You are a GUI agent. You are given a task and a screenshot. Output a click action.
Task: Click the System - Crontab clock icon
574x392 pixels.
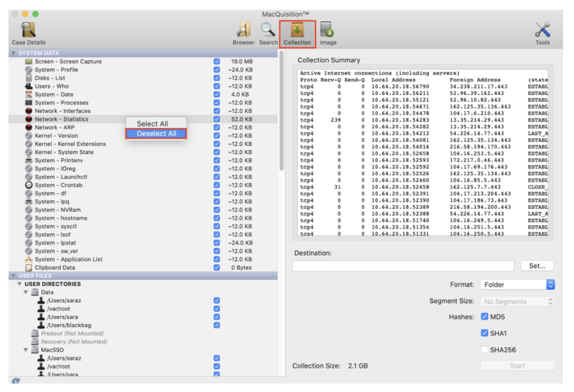click(x=29, y=185)
